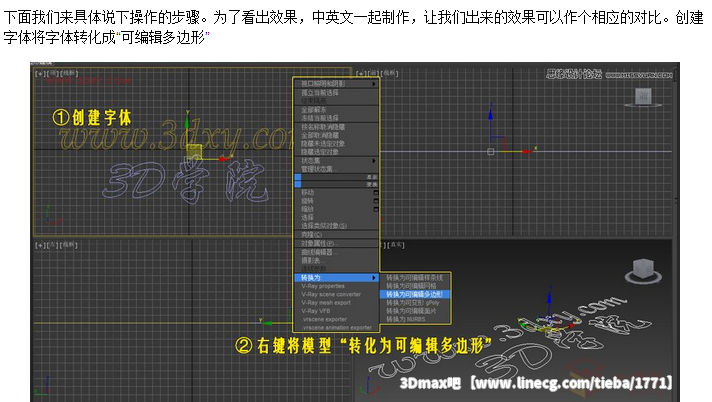Click the 线框 shading label in top-right viewport
Viewport: 712px width, 402px height.
tap(390, 74)
